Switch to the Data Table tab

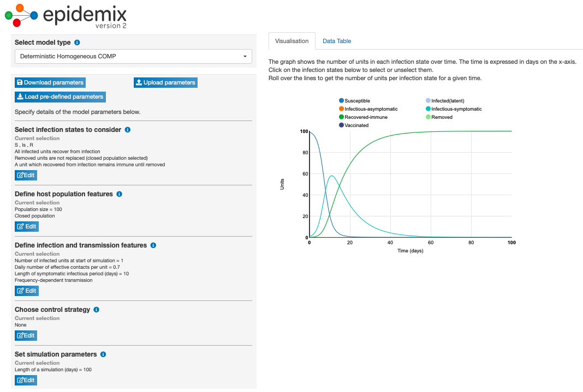pos(336,41)
